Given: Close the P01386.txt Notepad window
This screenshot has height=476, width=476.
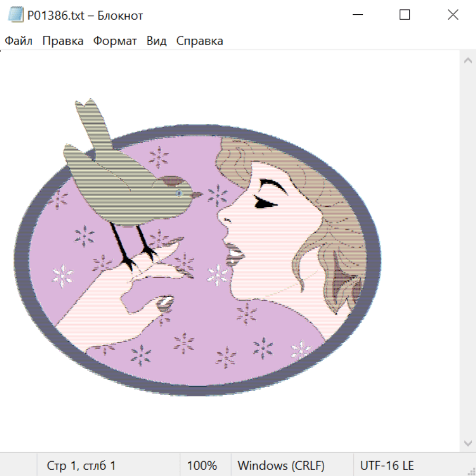Looking at the screenshot, I should (453, 15).
